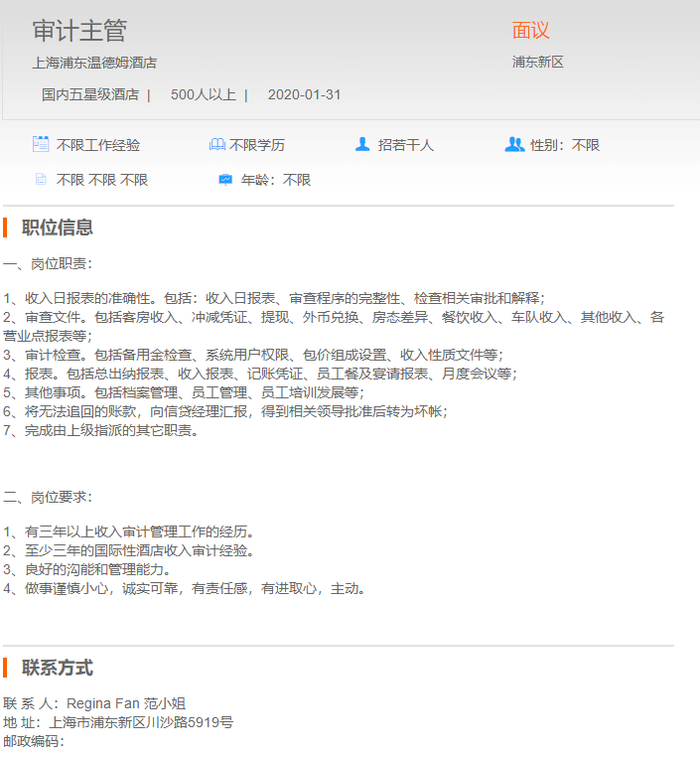
Task: Click duty line 5 starting 其他事项
Action: pos(184,392)
